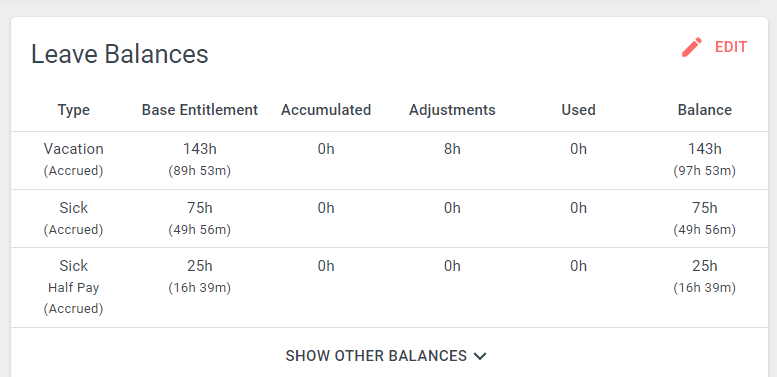Click the Leave Balances heading
The image size is (777, 377).
tap(120, 54)
